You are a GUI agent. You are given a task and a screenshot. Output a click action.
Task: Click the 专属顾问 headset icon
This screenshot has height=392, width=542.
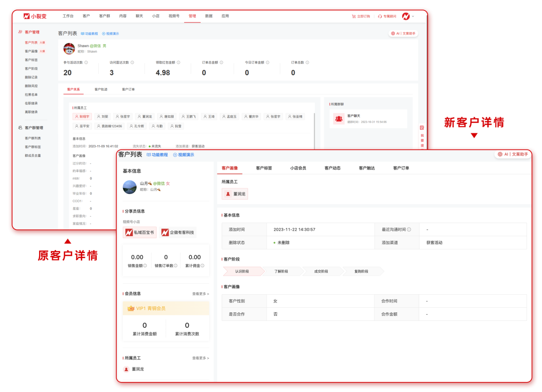tap(380, 16)
